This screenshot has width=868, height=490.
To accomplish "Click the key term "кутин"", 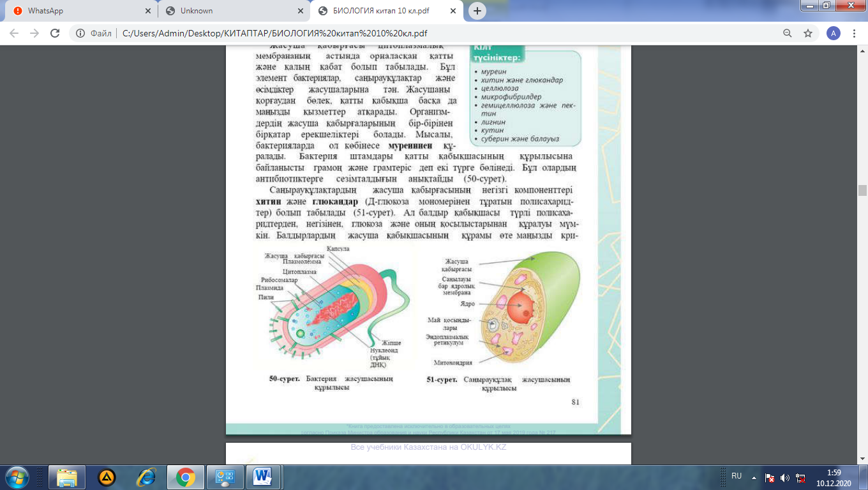I will [493, 130].
